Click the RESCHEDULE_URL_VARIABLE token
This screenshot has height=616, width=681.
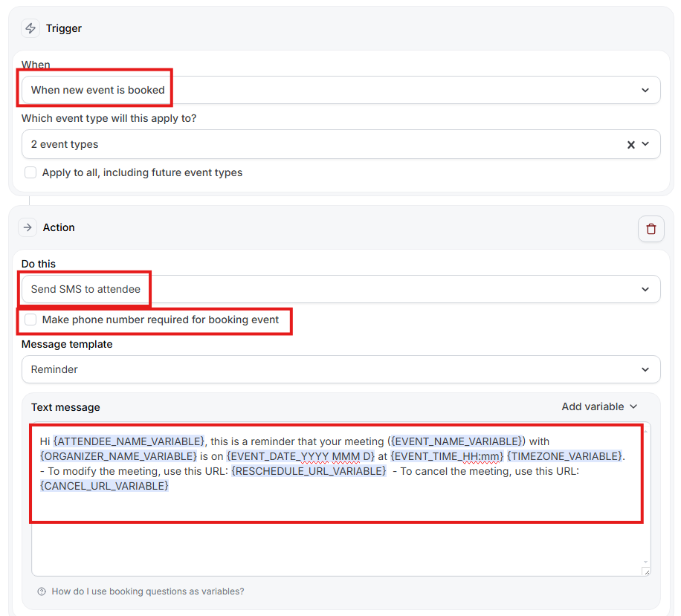click(309, 471)
